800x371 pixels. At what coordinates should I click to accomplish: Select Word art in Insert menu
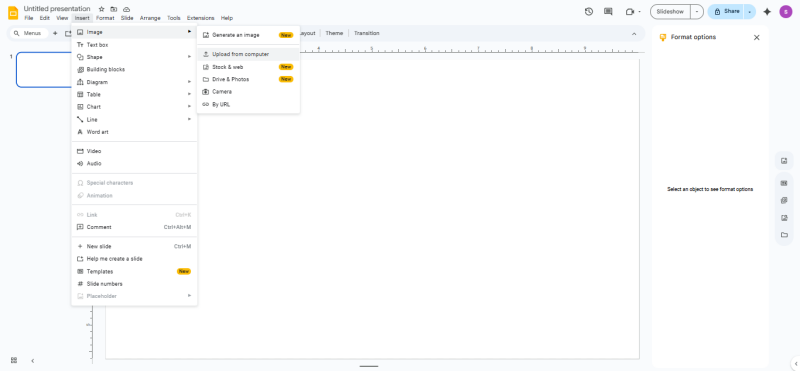(134, 132)
